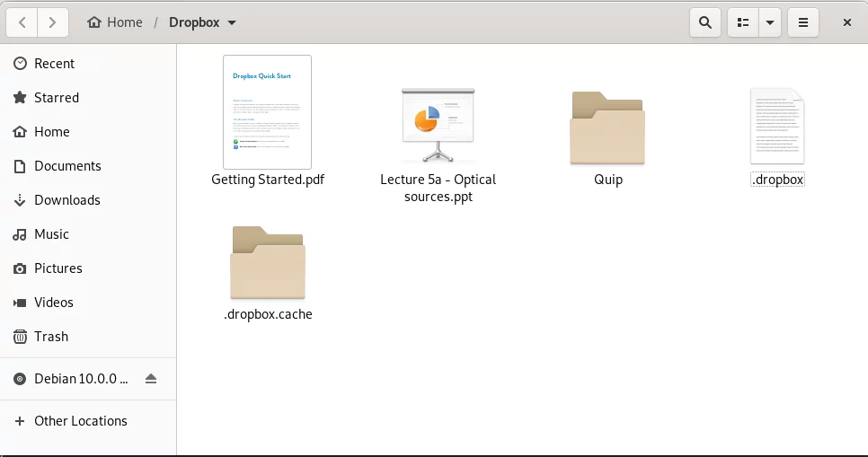Close the Files window
868x457 pixels.
pyautogui.click(x=847, y=22)
